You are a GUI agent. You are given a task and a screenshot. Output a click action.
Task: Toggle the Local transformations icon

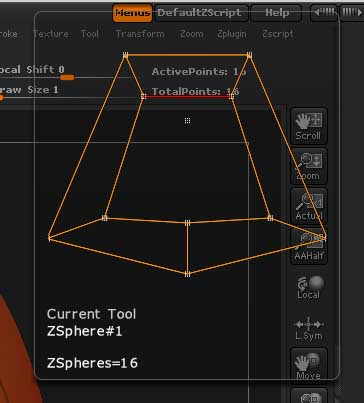point(309,287)
